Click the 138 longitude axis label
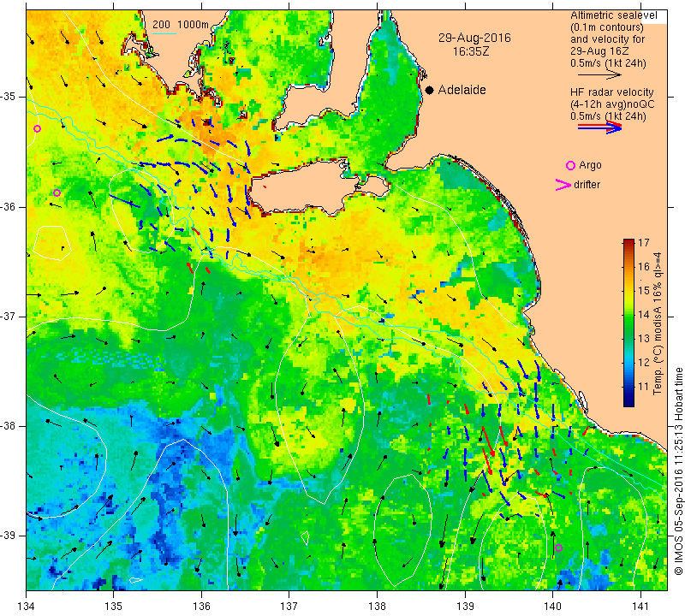 coord(377,606)
